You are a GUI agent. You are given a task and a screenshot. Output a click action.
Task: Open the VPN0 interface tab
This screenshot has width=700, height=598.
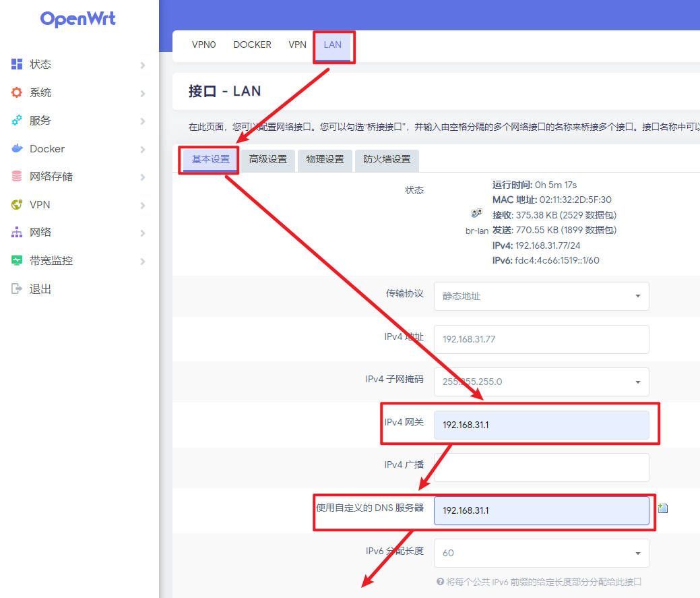203,45
